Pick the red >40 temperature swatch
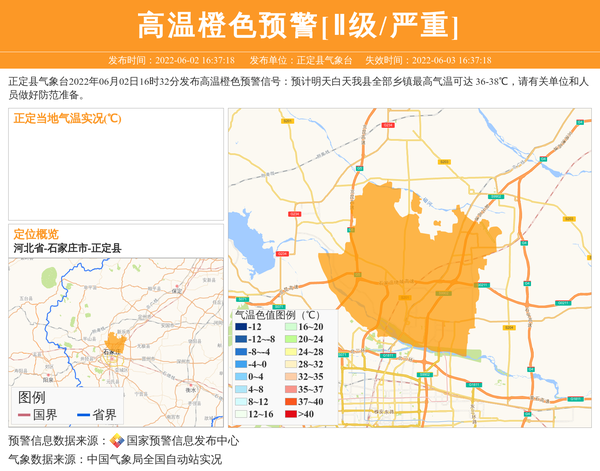Image resolution: width=600 pixels, height=471 pixels. [290, 413]
